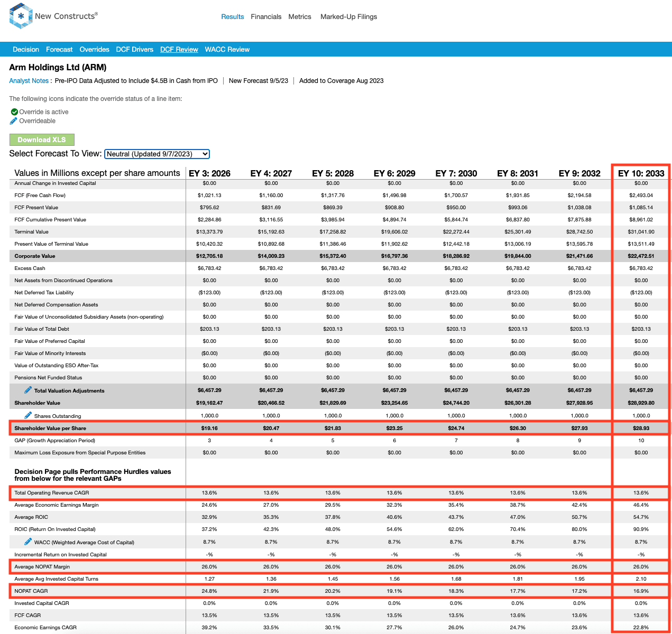This screenshot has height=634, width=672.
Task: Click the New Constructs logo
Action: pyautogui.click(x=53, y=16)
